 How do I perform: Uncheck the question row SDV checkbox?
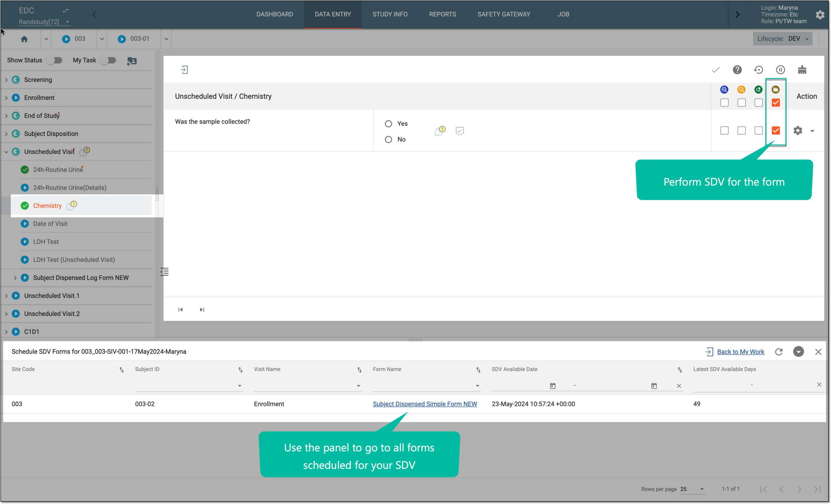[x=776, y=131]
